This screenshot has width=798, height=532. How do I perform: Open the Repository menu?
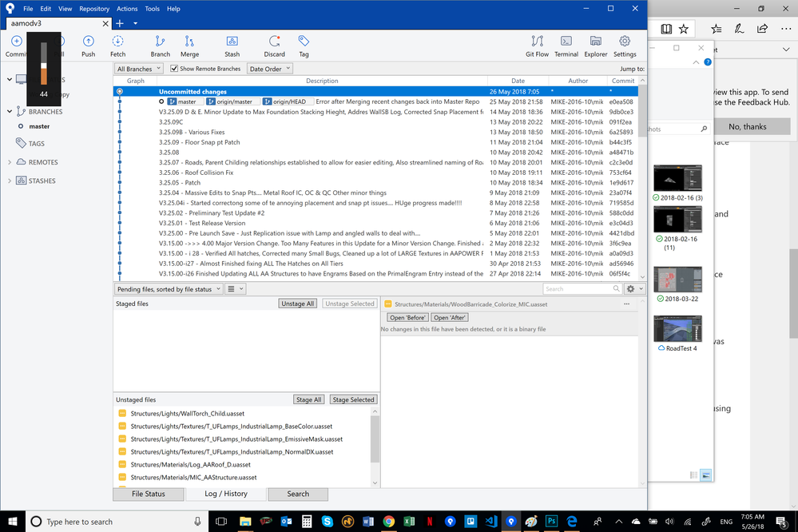tap(94, 9)
